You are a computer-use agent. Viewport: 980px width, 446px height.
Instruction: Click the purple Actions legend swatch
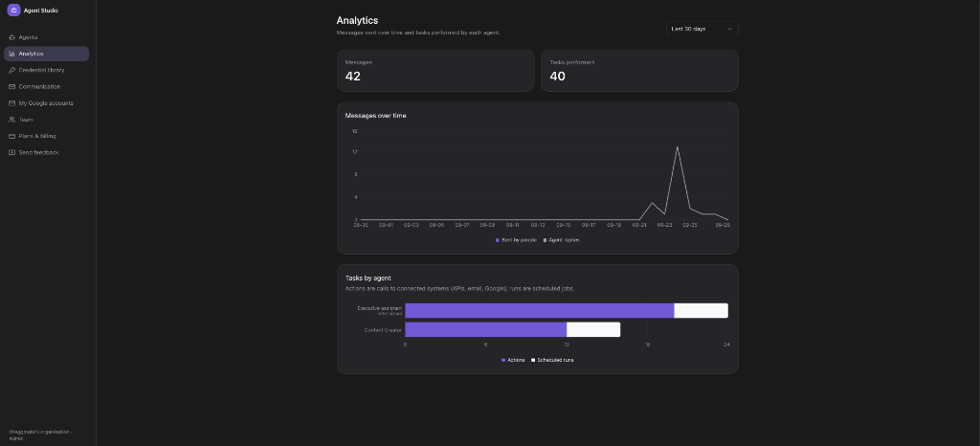click(x=503, y=360)
